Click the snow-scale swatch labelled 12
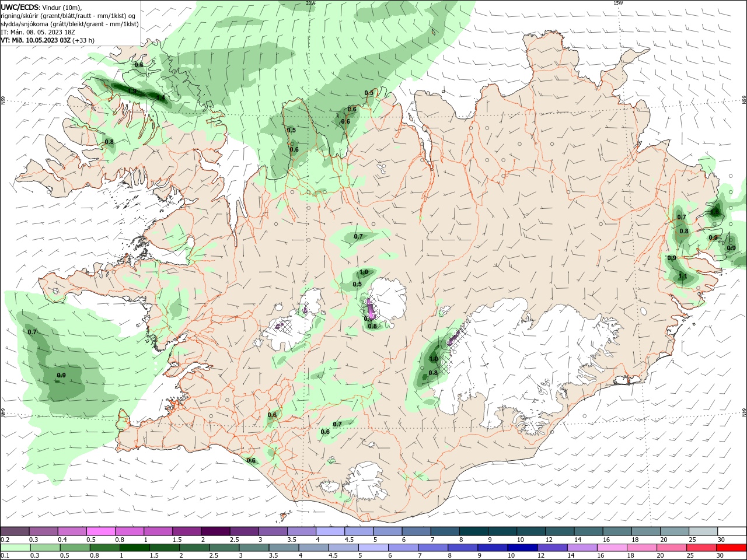747x560 pixels. click(x=560, y=531)
